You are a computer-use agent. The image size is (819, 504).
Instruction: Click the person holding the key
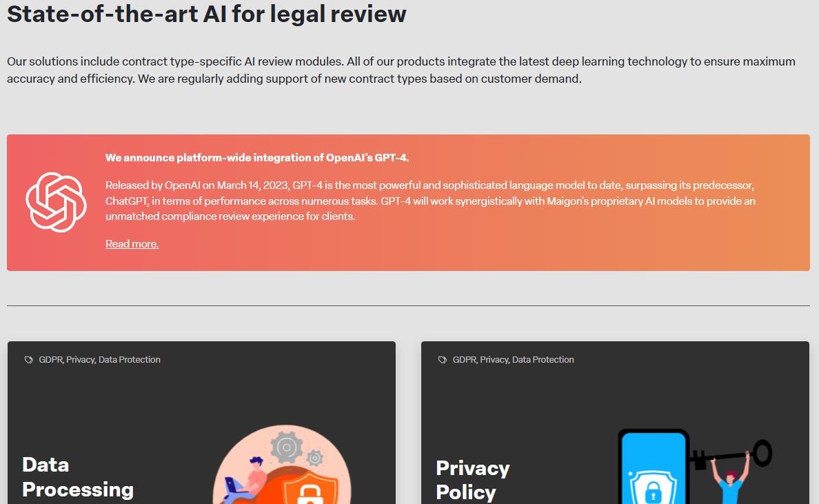pyautogui.click(x=730, y=478)
